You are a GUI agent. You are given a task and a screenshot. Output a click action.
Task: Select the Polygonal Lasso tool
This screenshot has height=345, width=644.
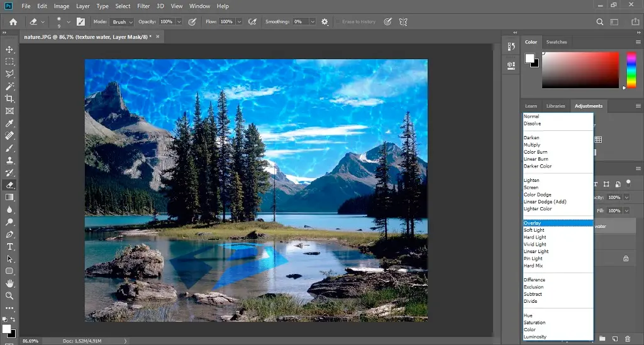pyautogui.click(x=9, y=74)
